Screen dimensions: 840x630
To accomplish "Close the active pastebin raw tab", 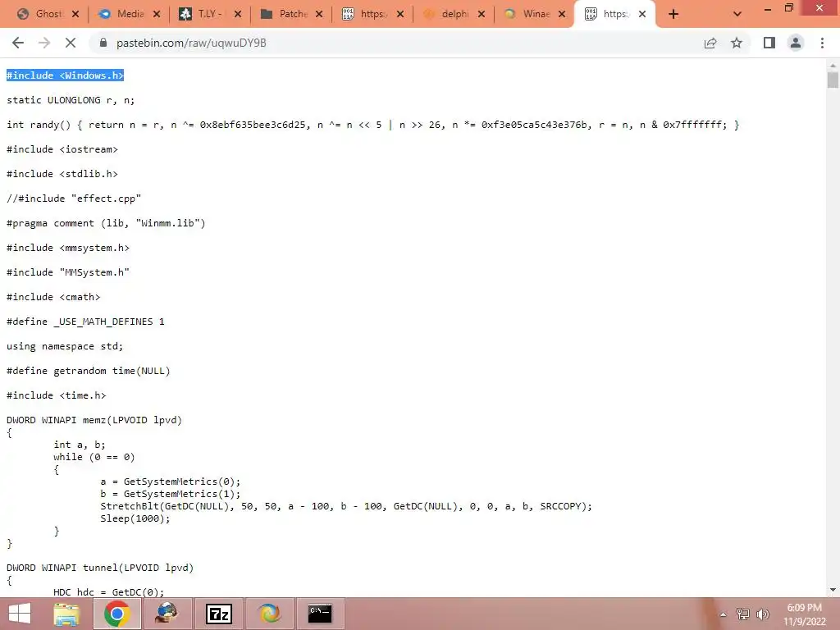I will coord(642,15).
